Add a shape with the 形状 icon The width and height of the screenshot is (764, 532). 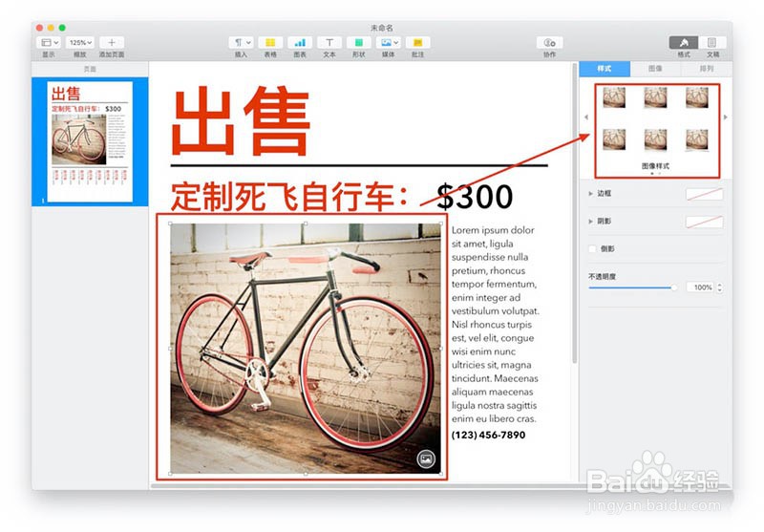[x=359, y=42]
